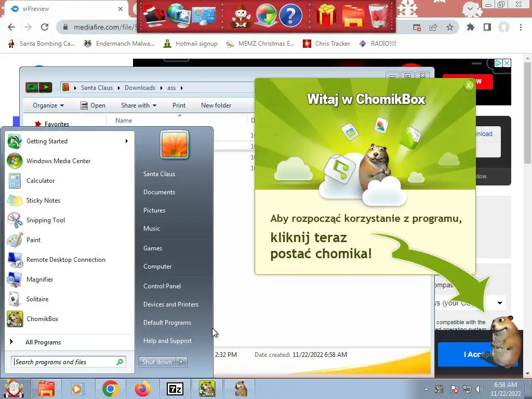Bookmark the page with the star icon
The width and height of the screenshot is (532, 399).
(450, 27)
